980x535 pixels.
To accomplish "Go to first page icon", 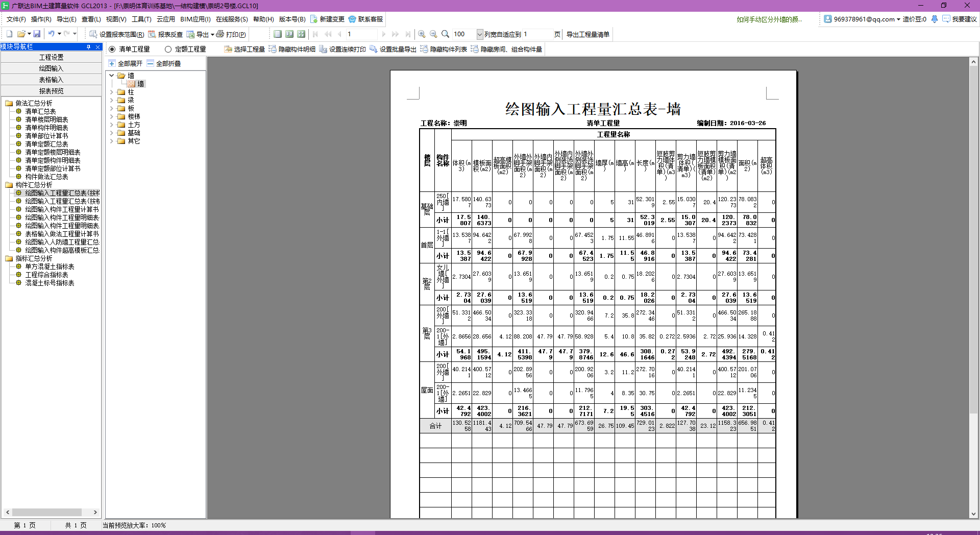I will click(315, 34).
